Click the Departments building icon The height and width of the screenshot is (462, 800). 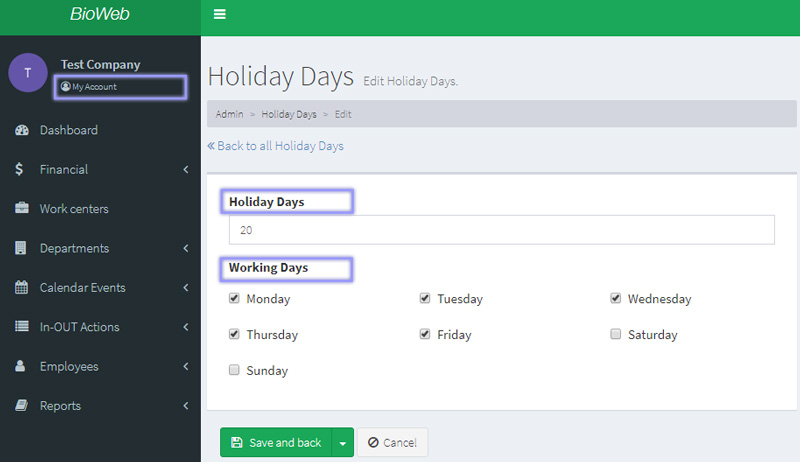[x=20, y=248]
